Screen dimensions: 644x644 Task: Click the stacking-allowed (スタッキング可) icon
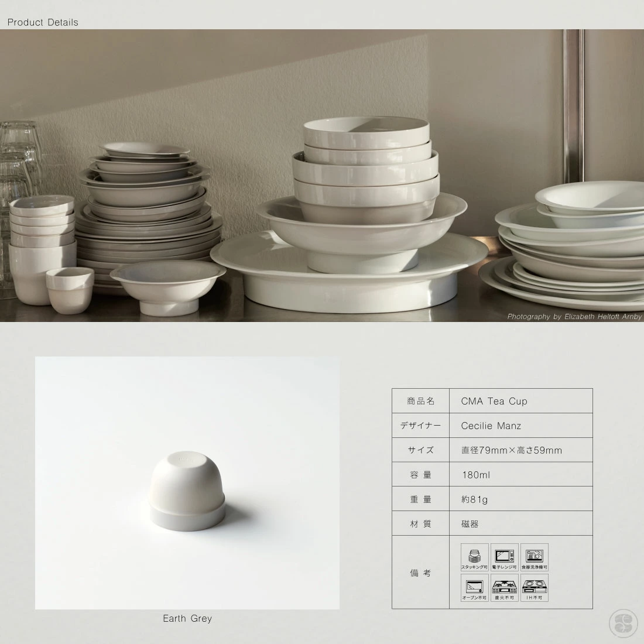click(474, 557)
